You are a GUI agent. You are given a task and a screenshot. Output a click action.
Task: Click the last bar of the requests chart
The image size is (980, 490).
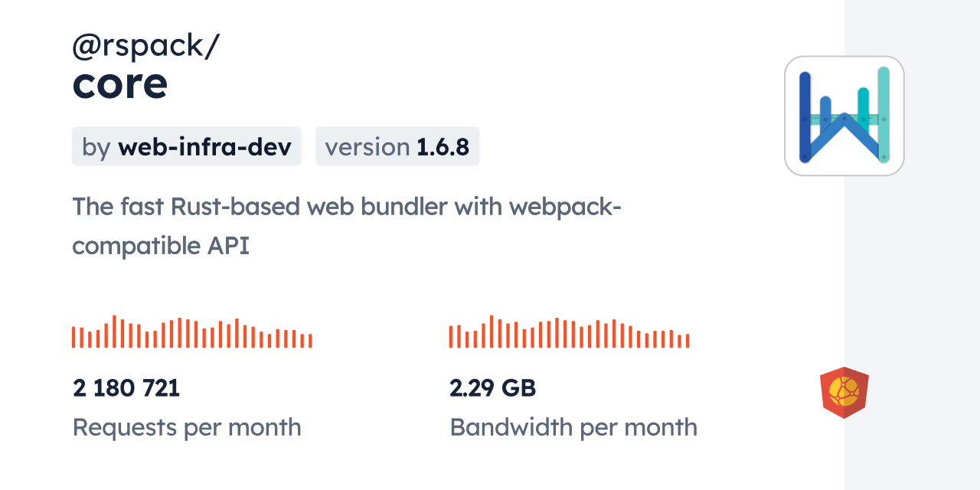point(310,341)
